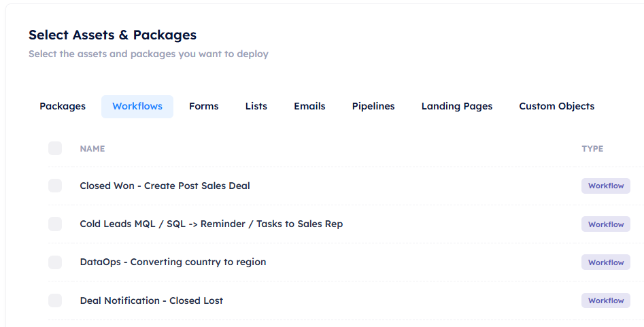
Task: Select the Workflows tab
Action: [x=137, y=106]
